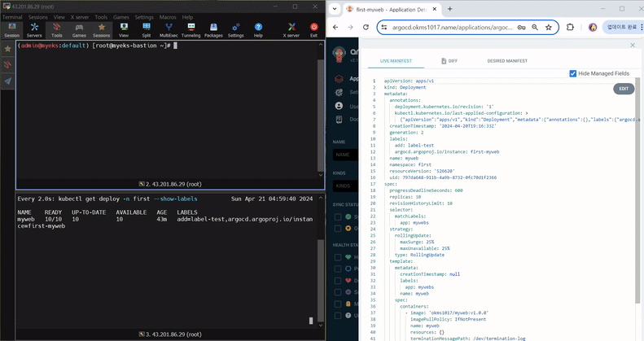This screenshot has height=341, width=644.
Task: Click manifest line 'namespace: first'
Action: [x=410, y=164]
